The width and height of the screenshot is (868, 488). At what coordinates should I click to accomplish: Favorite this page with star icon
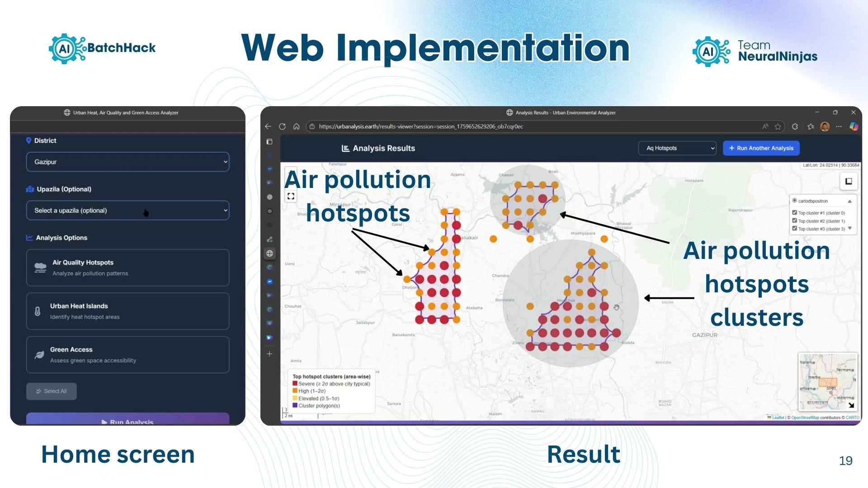click(778, 127)
